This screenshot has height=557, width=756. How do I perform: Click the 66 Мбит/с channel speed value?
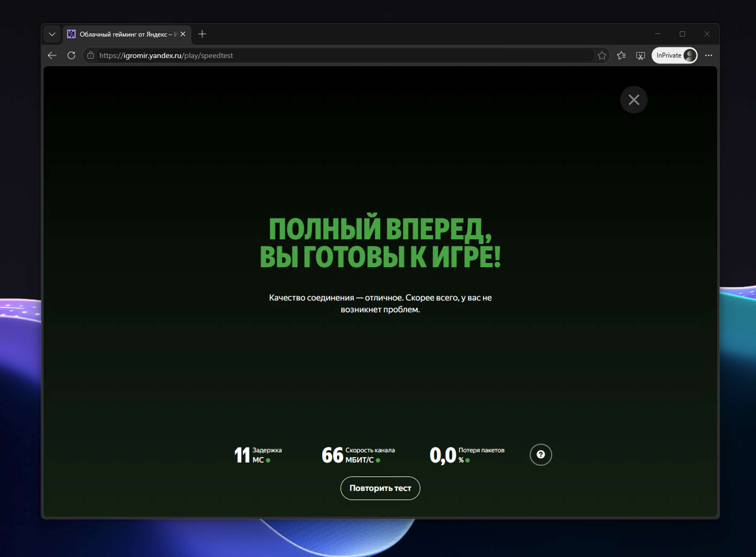[x=332, y=455]
